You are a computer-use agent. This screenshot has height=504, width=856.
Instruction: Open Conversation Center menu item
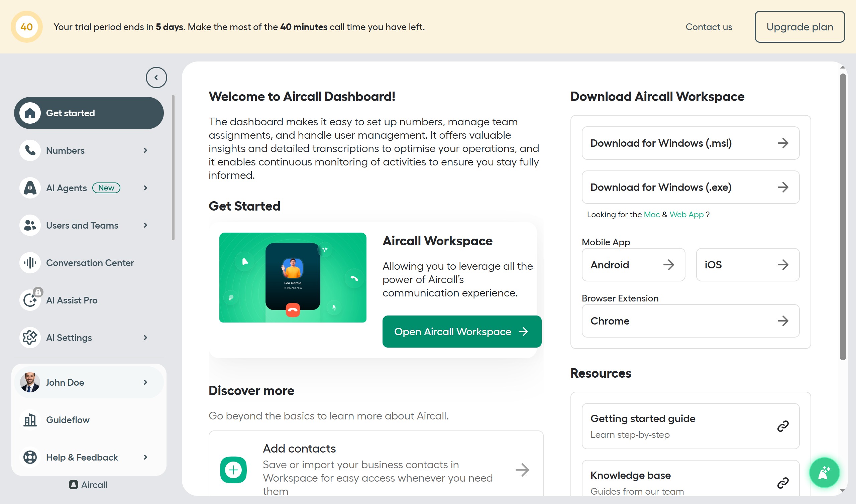click(89, 263)
